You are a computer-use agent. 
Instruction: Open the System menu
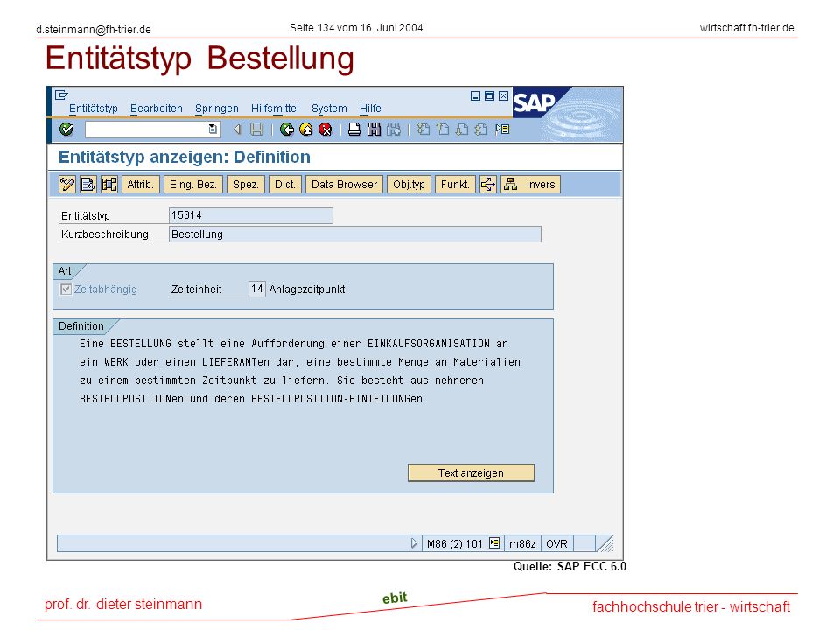point(329,108)
